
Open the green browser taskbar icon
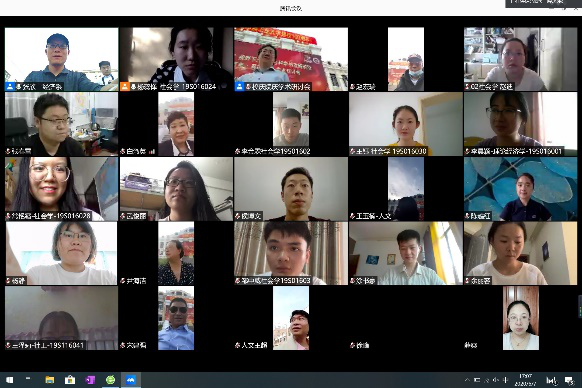110,380
